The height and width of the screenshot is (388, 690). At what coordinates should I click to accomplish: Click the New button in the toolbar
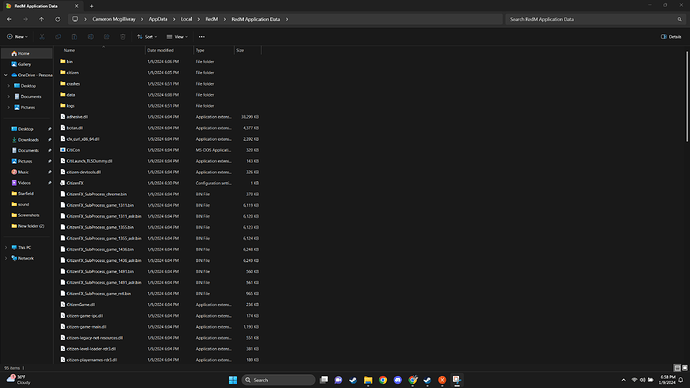17,37
